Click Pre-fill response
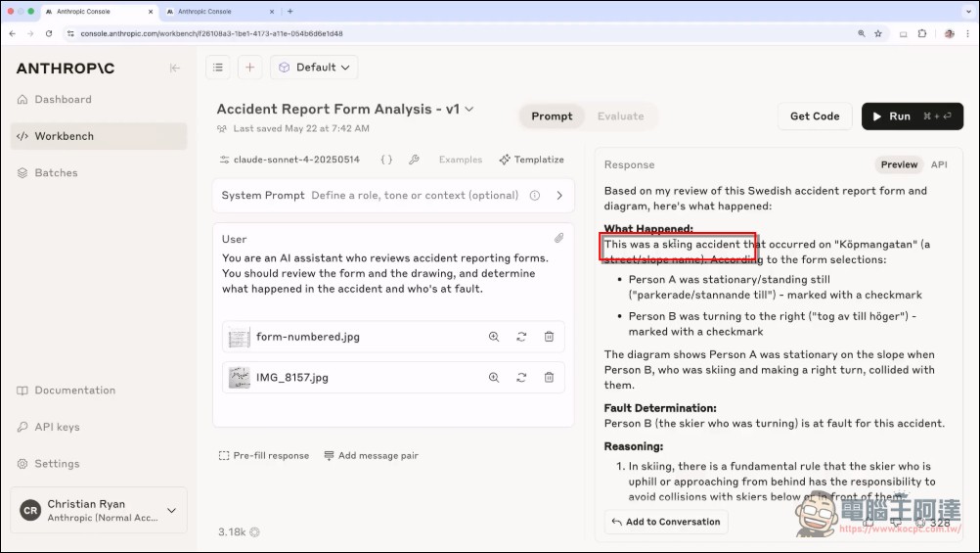 pos(264,455)
